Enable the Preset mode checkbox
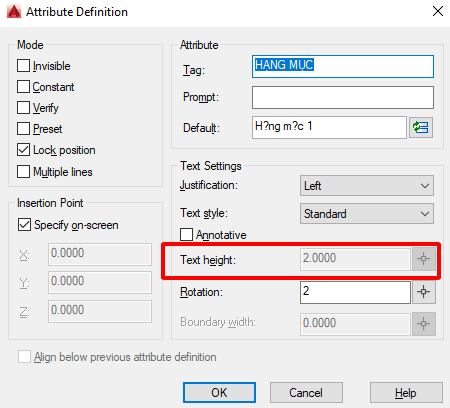 tap(23, 129)
